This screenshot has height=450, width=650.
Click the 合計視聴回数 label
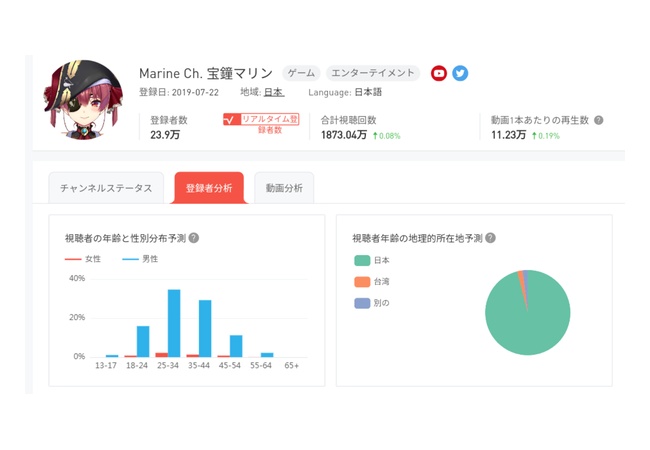point(349,120)
